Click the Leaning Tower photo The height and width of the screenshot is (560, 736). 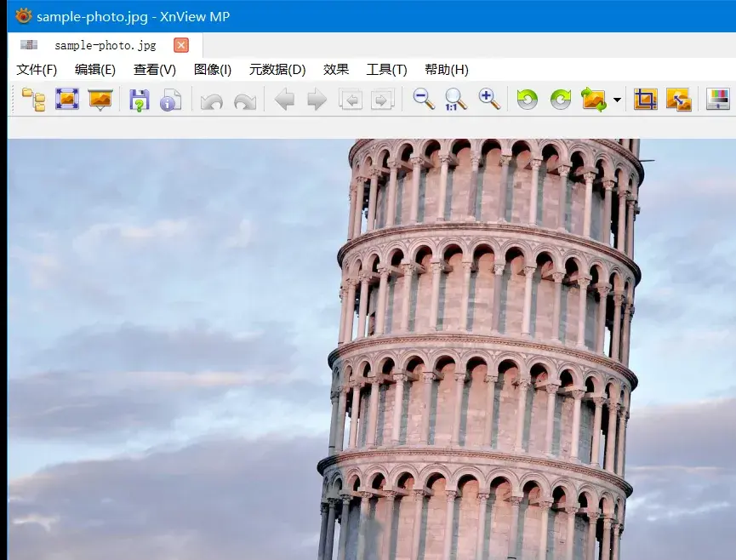coord(372,349)
